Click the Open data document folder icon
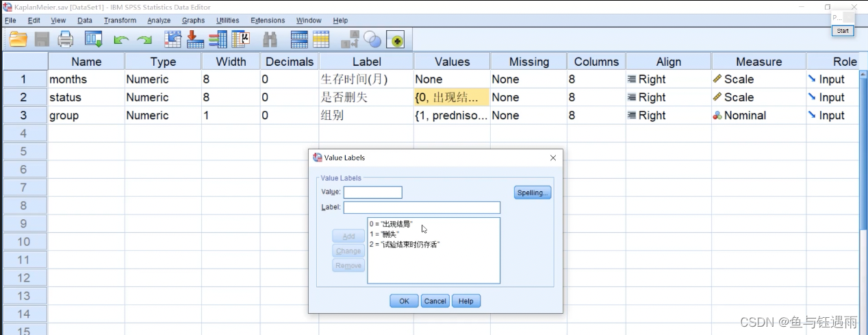 click(18, 40)
